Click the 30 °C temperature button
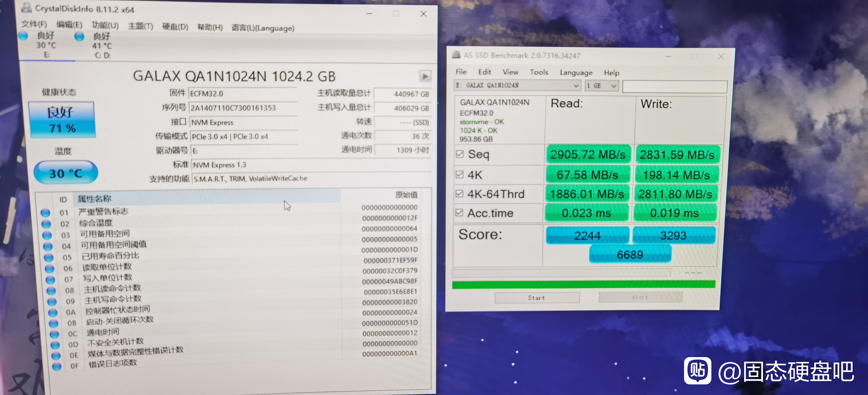Screen dimensions: 868x395 [66, 173]
